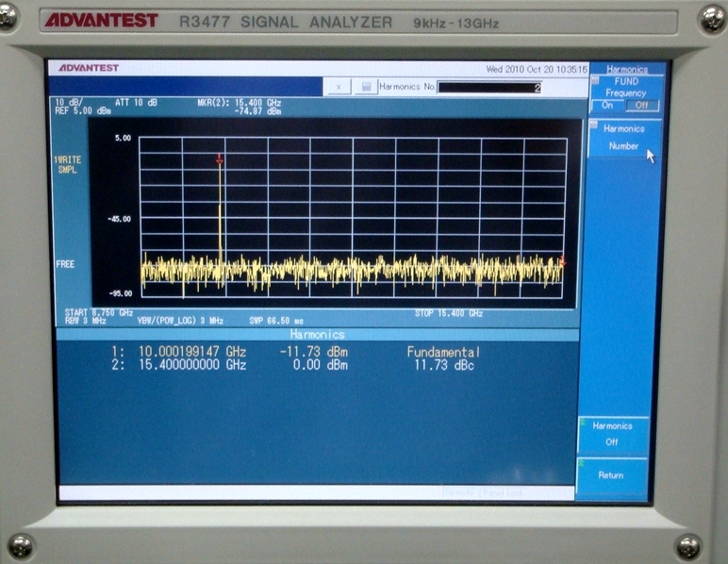
Task: Click the Fundamental label in results
Action: [443, 352]
